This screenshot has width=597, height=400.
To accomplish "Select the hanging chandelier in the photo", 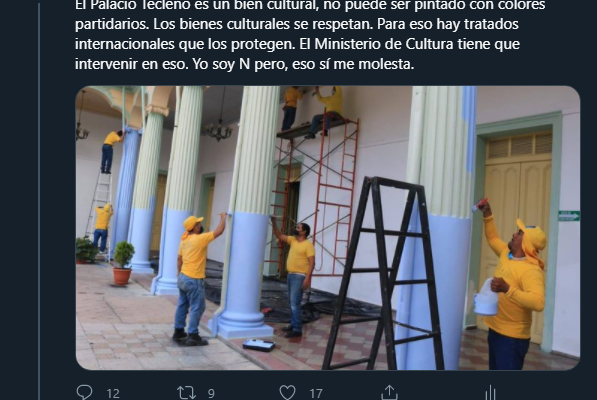I will (x=219, y=126).
